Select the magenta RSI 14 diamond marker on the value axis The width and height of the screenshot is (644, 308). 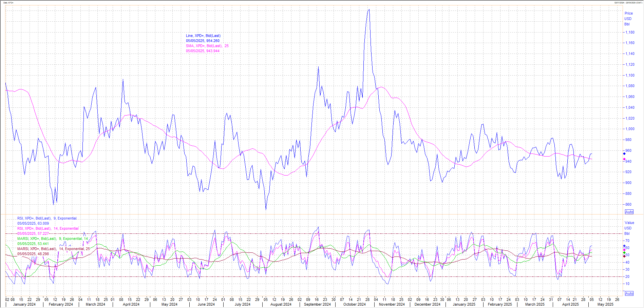tap(624, 250)
